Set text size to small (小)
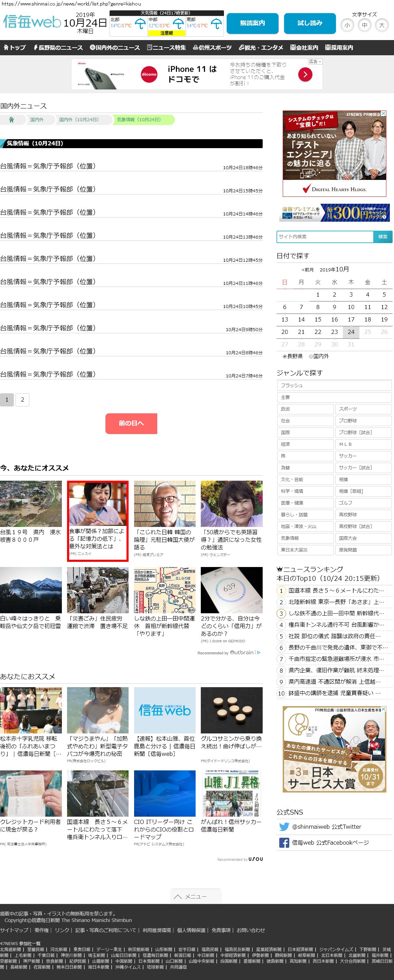The width and height of the screenshot is (394, 980). point(347,26)
